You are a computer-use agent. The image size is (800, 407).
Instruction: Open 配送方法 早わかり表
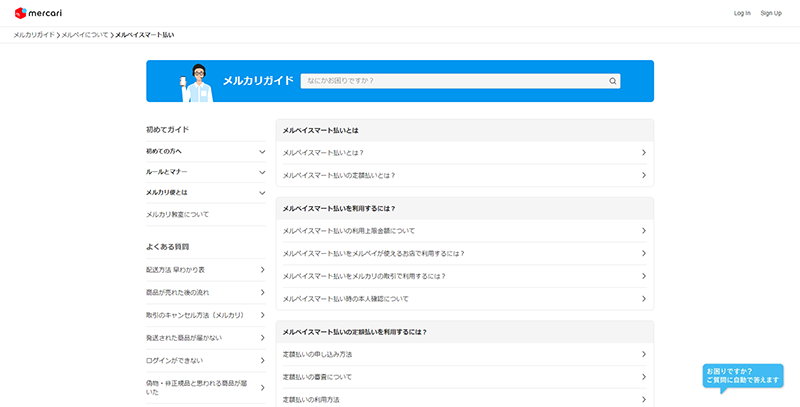click(x=206, y=270)
